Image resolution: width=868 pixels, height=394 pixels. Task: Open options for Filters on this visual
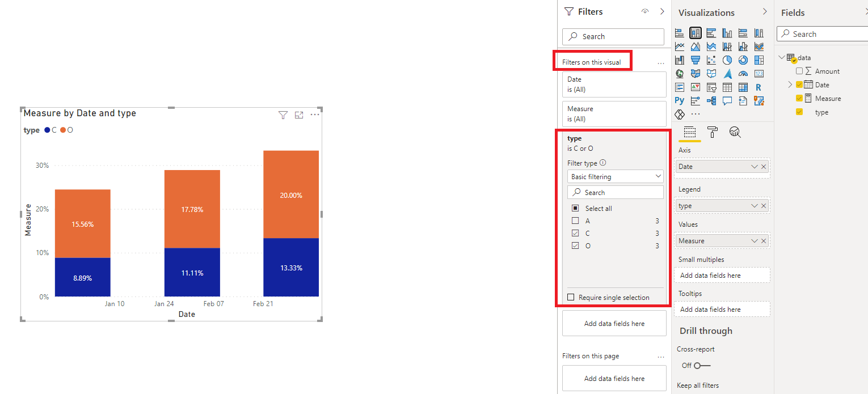660,63
